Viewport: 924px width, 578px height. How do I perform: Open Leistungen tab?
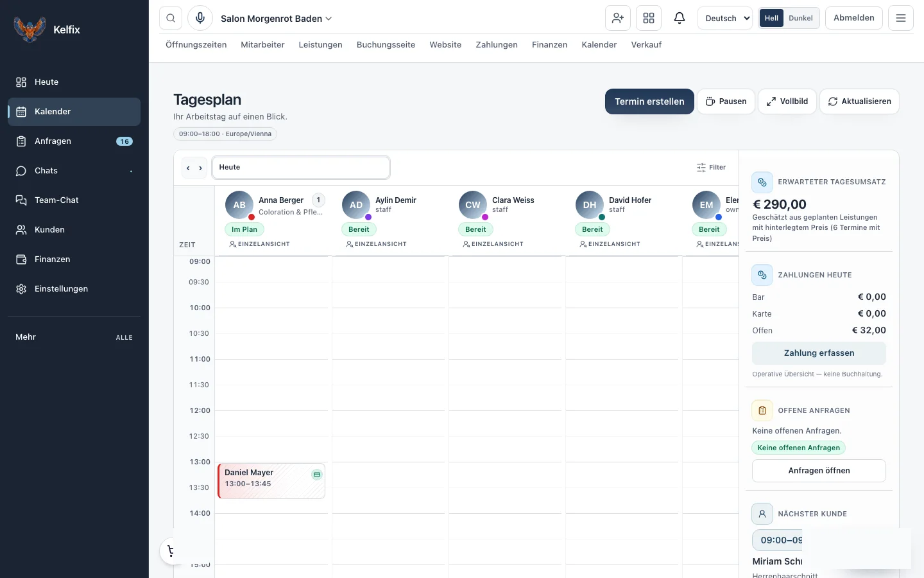[320, 45]
